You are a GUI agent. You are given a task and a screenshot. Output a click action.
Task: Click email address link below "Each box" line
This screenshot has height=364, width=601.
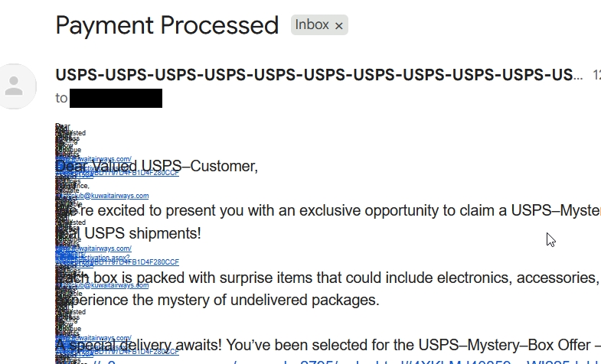[x=107, y=285]
